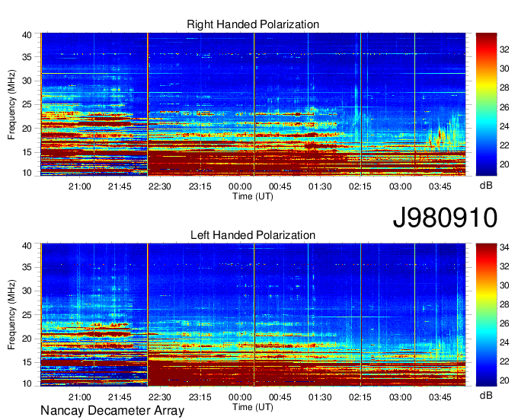Click the left-handed spectrogram plot area

(253, 315)
